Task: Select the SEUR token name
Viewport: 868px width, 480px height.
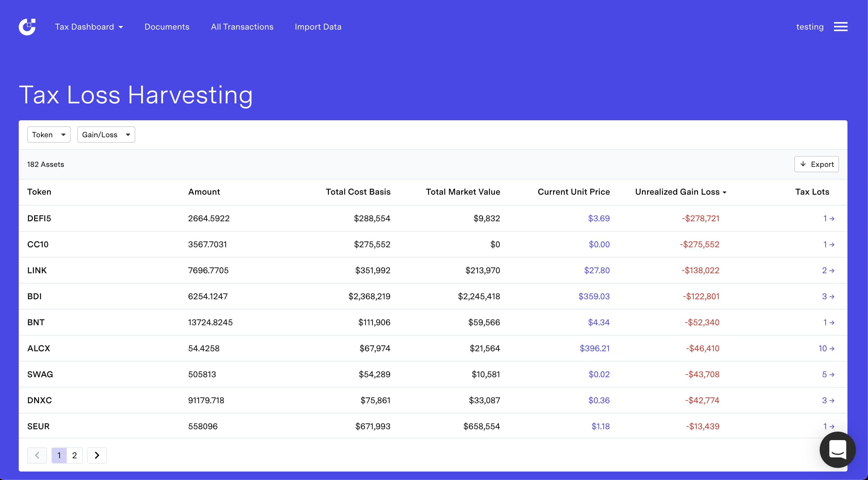Action: pos(38,426)
